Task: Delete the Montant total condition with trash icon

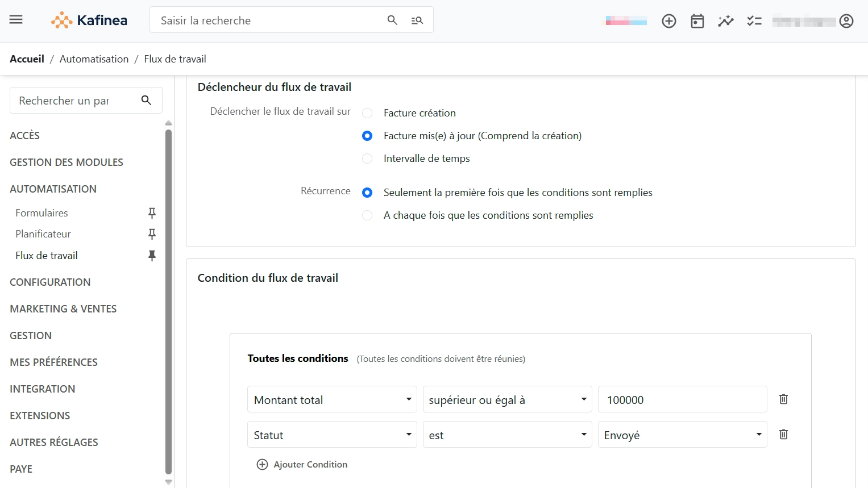Action: [x=783, y=399]
